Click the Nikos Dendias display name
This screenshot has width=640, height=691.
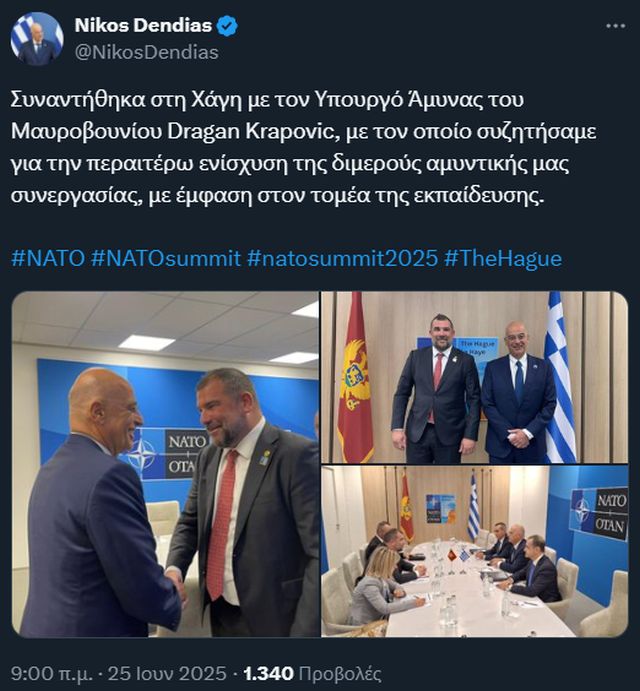143,26
